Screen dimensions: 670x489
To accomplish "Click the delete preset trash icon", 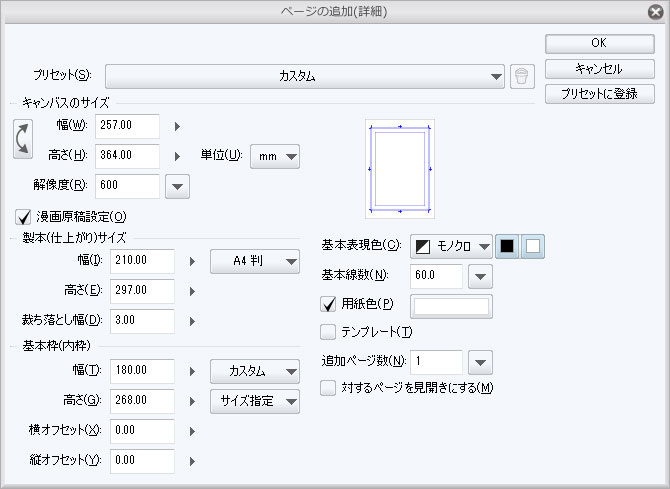I will pos(522,77).
